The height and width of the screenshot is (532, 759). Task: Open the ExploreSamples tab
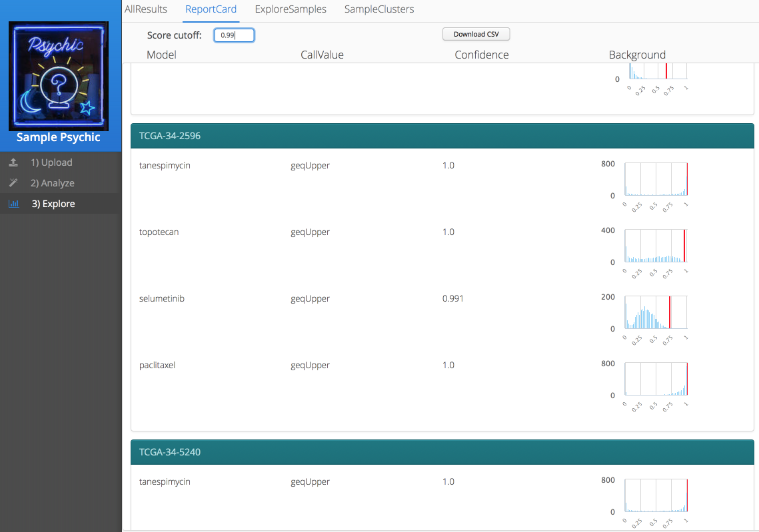[291, 9]
